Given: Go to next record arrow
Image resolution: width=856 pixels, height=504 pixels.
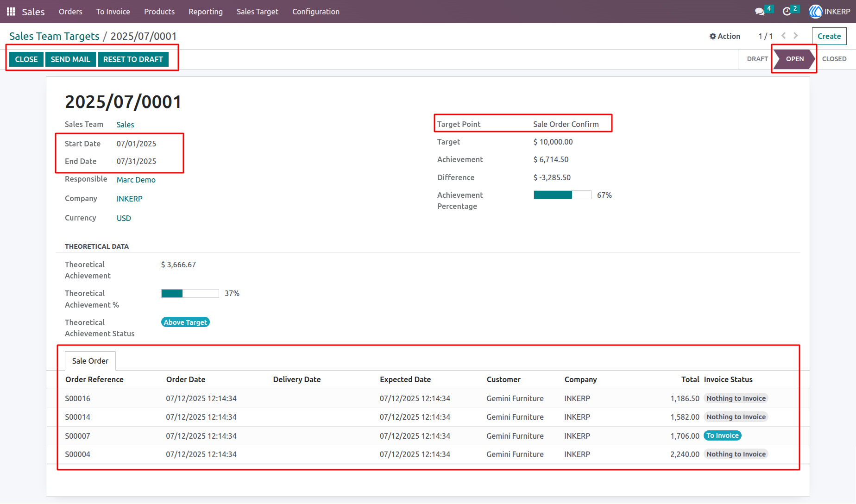Looking at the screenshot, I should [x=796, y=36].
